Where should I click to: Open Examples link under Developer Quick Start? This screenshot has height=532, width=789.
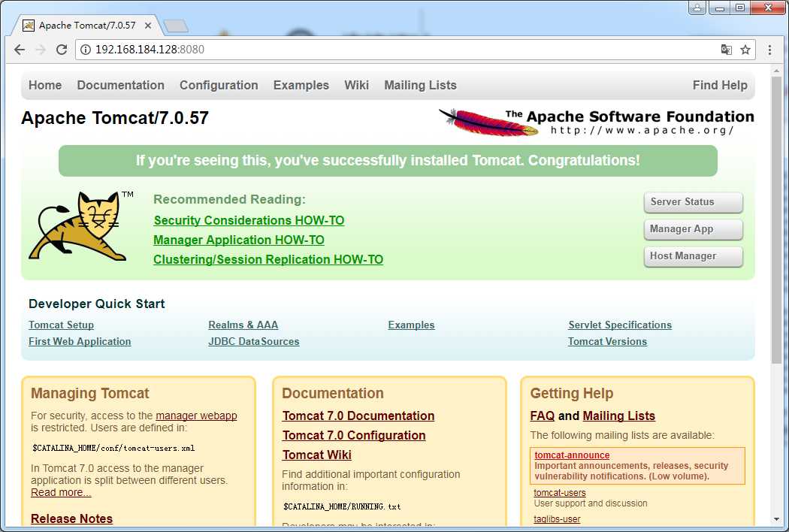(x=411, y=325)
